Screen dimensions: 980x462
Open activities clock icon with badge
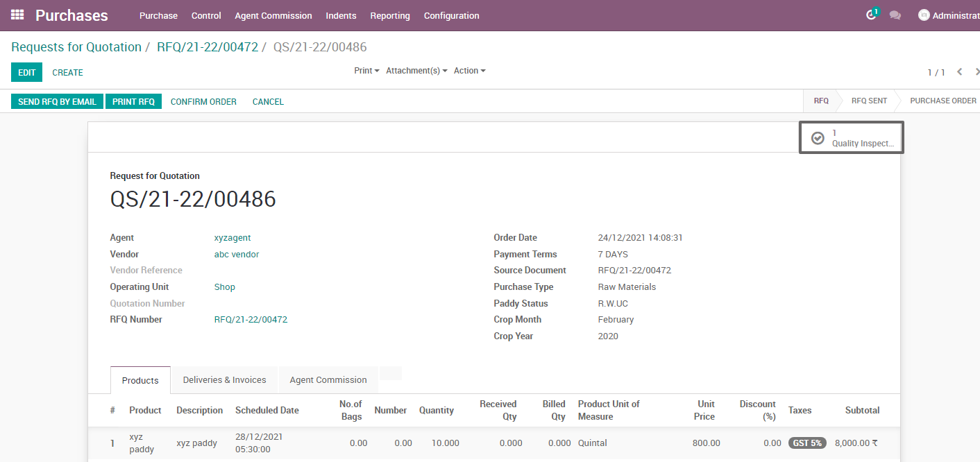tap(871, 15)
